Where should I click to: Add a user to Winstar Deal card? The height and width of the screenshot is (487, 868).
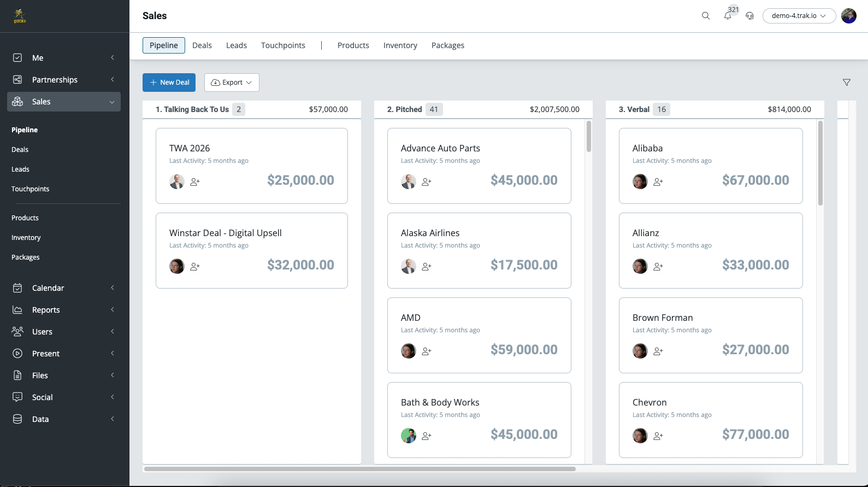[195, 267]
